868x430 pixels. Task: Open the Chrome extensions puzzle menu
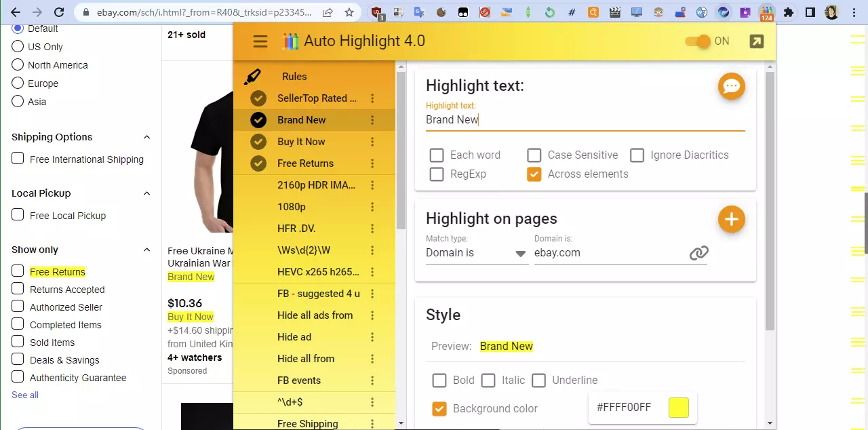(788, 12)
